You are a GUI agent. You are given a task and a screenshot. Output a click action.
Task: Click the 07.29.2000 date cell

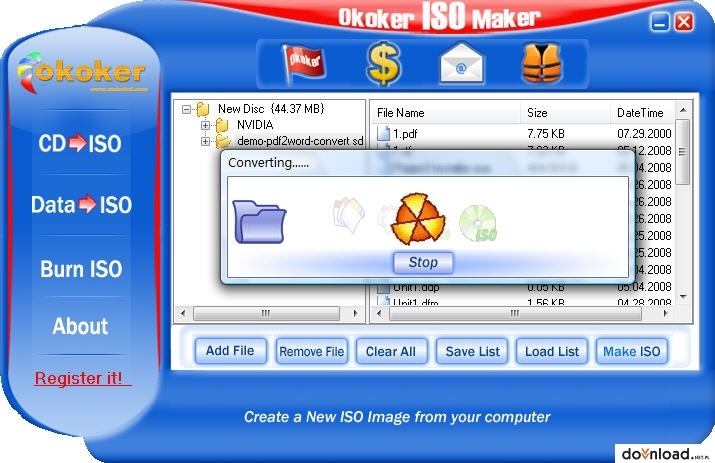[x=644, y=134]
